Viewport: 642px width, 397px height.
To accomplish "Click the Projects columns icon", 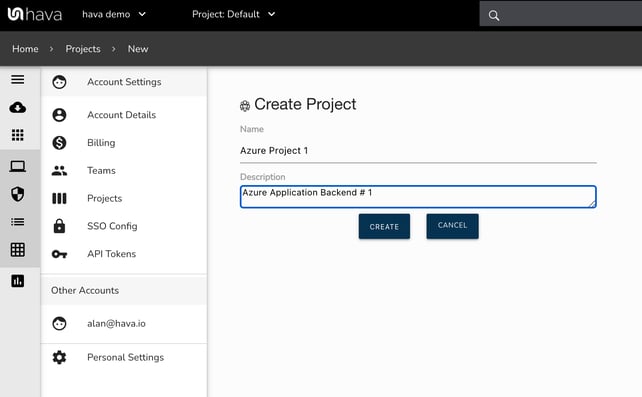I will (59, 198).
